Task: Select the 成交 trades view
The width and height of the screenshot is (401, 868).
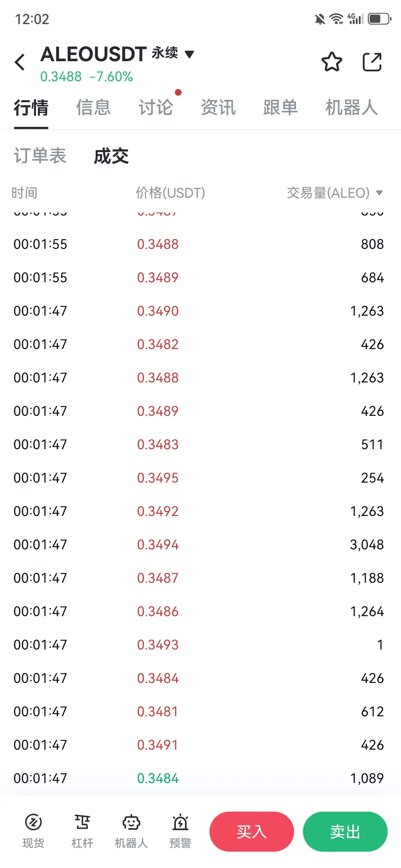Action: click(111, 156)
